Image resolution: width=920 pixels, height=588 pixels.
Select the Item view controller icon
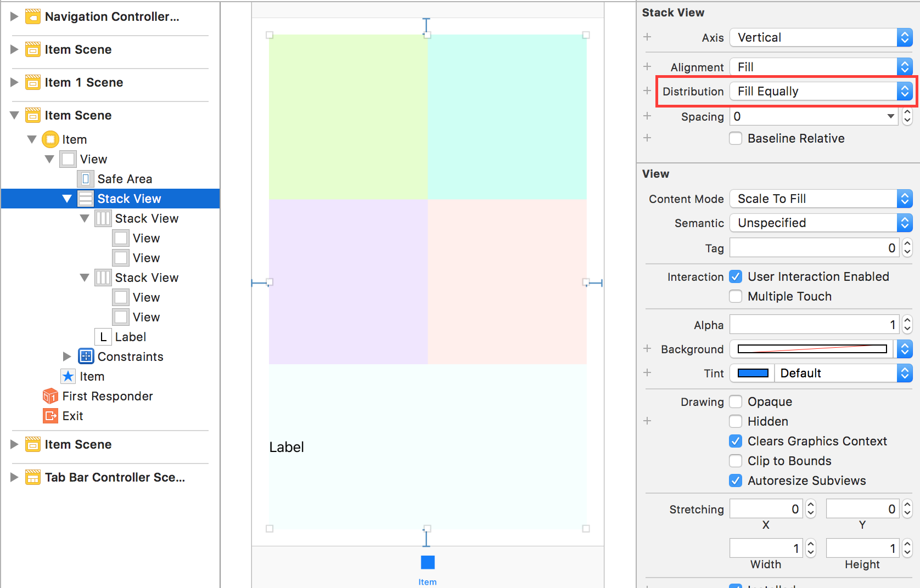[x=51, y=139]
